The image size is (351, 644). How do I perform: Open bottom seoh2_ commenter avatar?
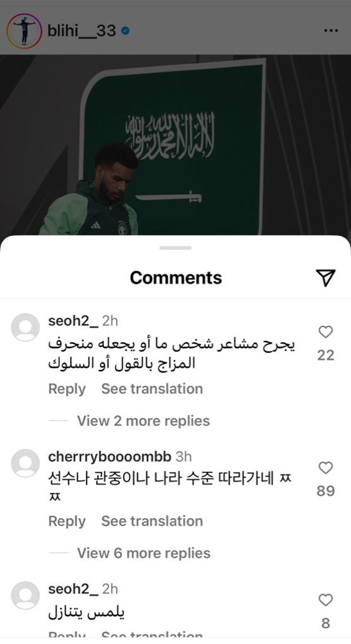click(25, 595)
